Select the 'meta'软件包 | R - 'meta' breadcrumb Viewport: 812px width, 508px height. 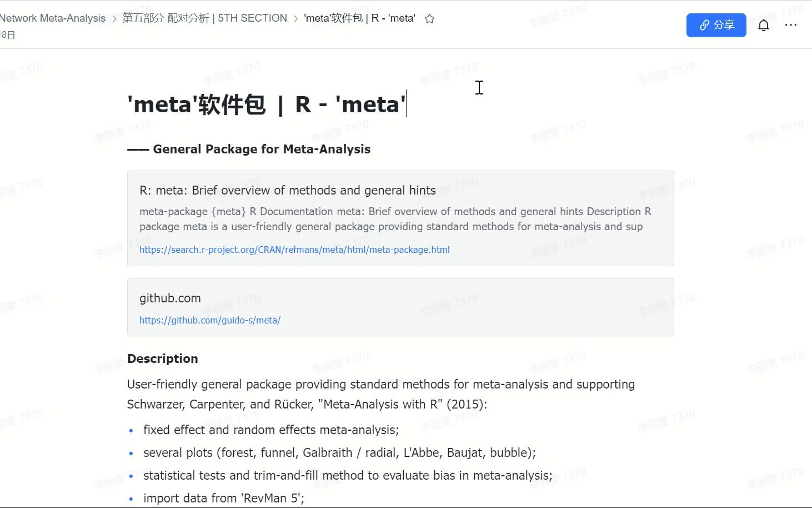tap(360, 18)
